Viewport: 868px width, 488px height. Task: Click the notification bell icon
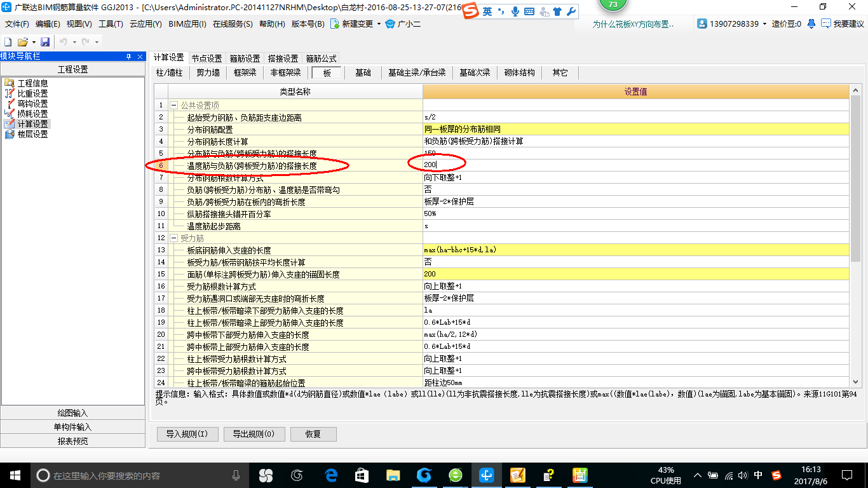click(x=811, y=24)
